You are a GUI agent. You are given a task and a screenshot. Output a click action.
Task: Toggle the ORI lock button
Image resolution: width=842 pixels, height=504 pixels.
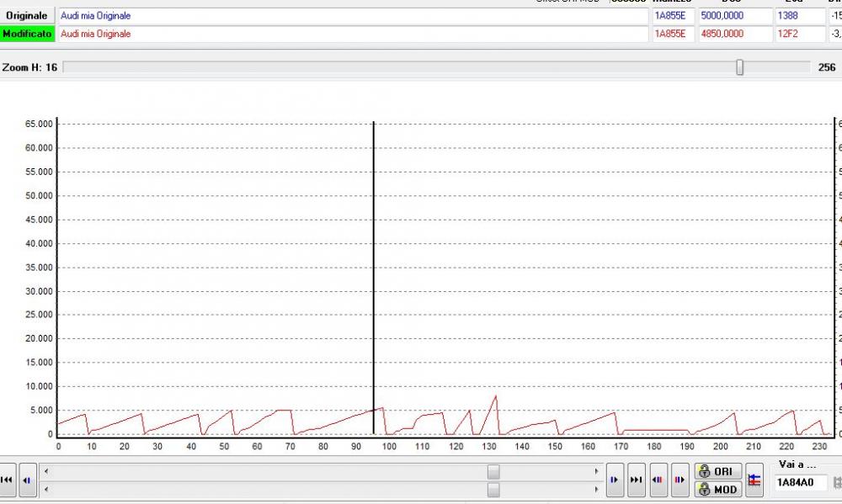coord(717,471)
